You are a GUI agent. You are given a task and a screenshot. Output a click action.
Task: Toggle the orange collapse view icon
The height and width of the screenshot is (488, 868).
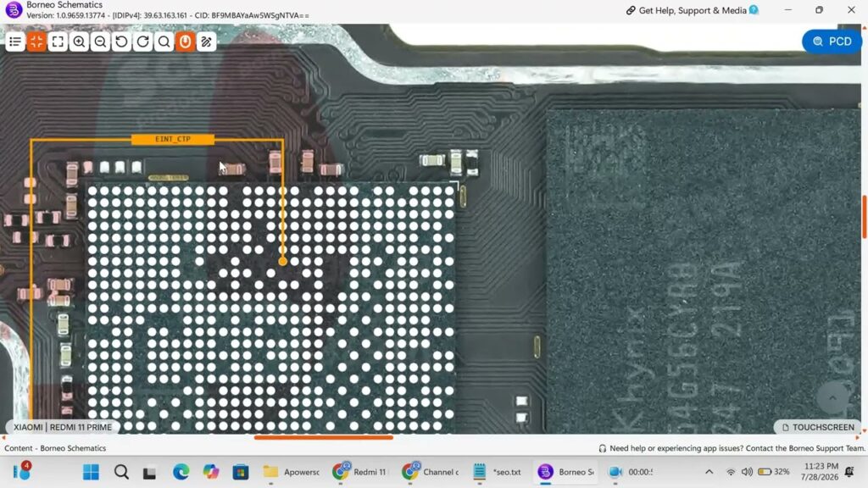tap(36, 42)
